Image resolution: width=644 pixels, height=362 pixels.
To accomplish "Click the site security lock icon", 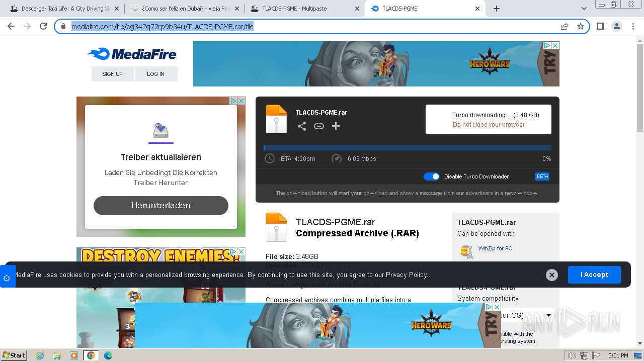I will point(63,26).
